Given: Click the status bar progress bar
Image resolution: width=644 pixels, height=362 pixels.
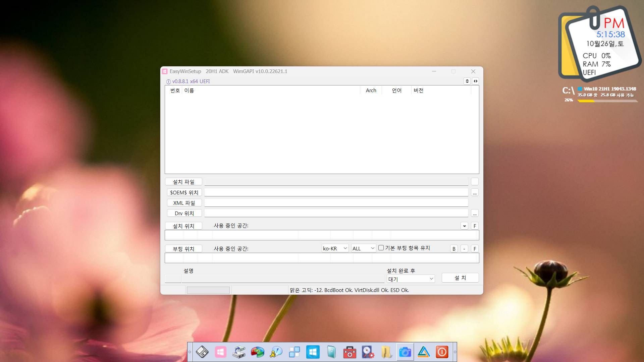Looking at the screenshot, I should 208,290.
